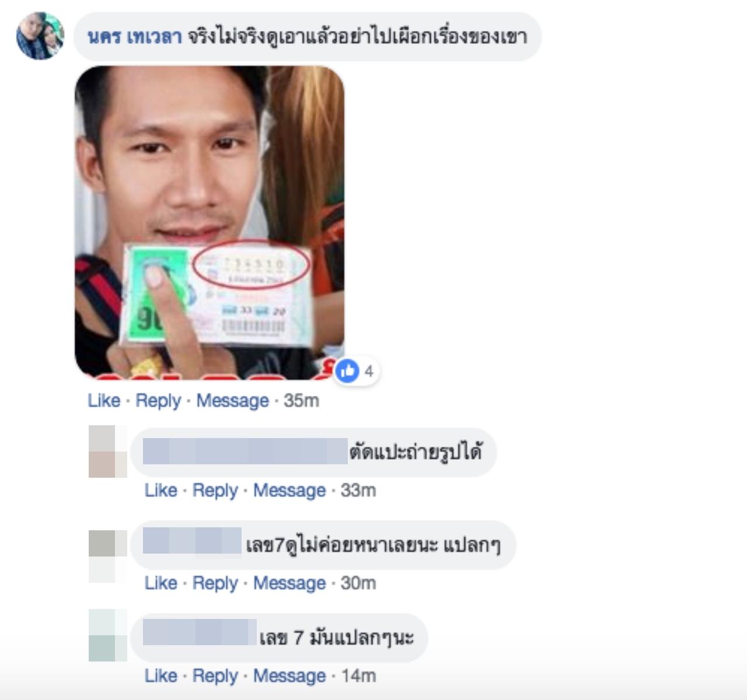Message the author of 33m reply

(x=289, y=491)
